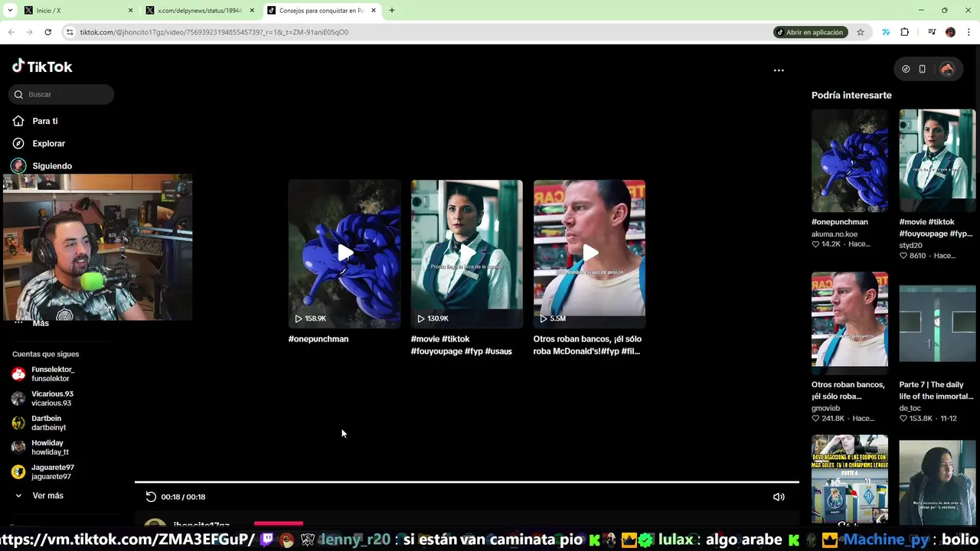980x551 pixels.
Task: Open the Chrome three-dot menu
Action: (x=969, y=32)
